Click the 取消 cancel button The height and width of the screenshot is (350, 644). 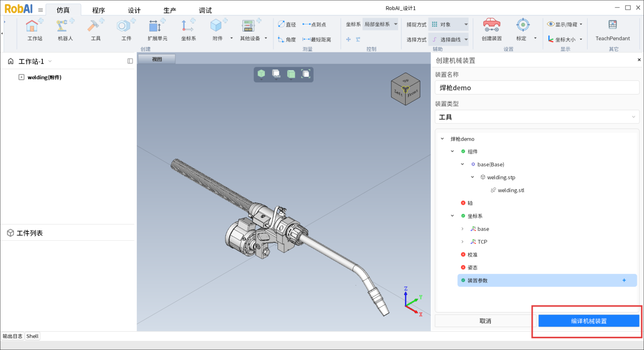485,321
